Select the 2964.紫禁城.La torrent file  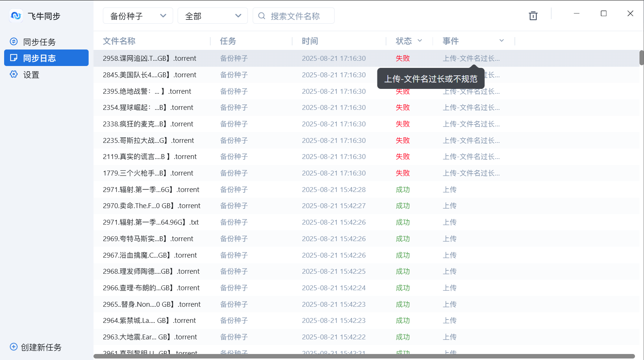pos(149,320)
